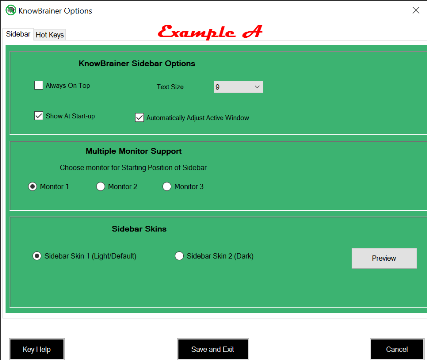Open Key Help
The height and width of the screenshot is (360, 427).
[37, 349]
